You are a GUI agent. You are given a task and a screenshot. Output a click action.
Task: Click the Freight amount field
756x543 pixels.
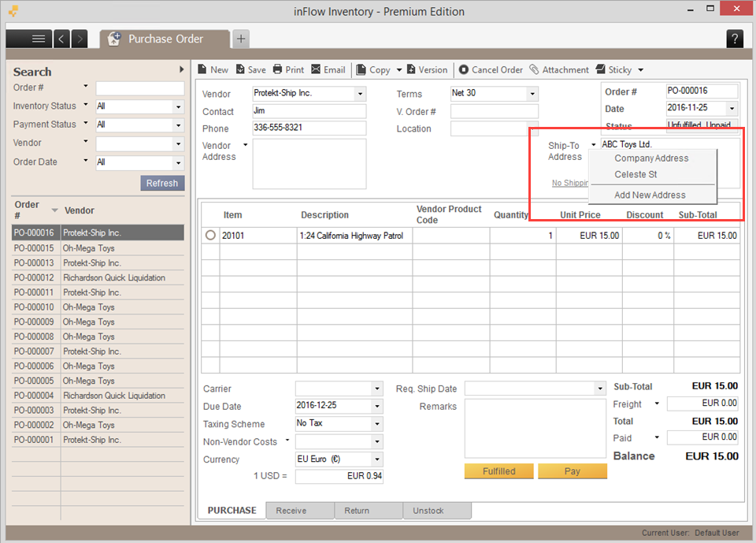[x=702, y=403]
